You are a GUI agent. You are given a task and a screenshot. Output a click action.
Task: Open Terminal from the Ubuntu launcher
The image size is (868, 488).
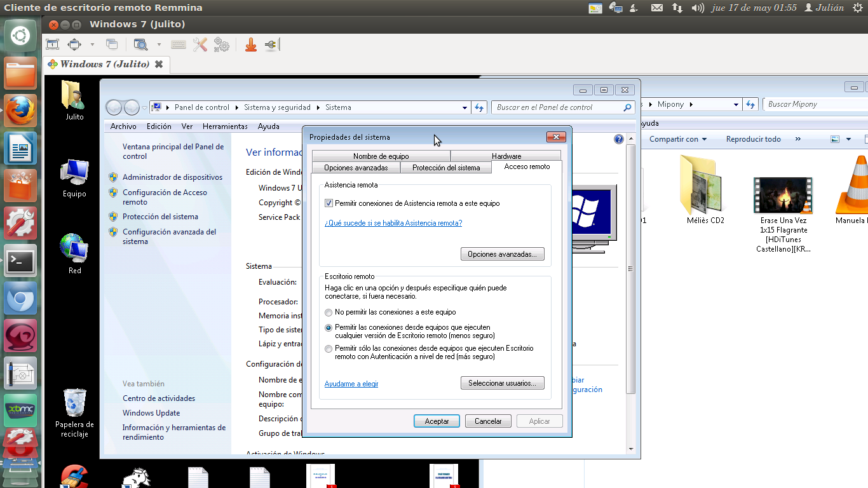tap(20, 261)
